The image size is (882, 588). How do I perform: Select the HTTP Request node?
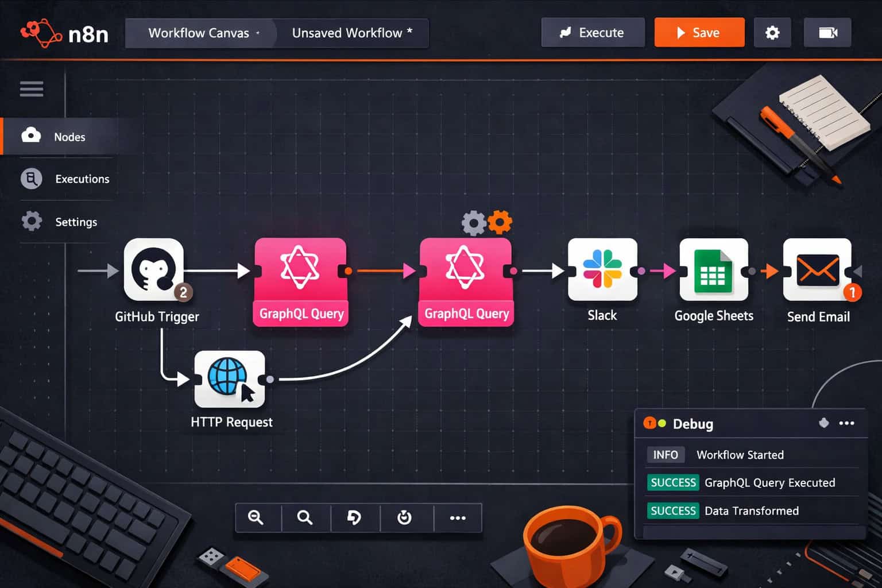(x=230, y=379)
